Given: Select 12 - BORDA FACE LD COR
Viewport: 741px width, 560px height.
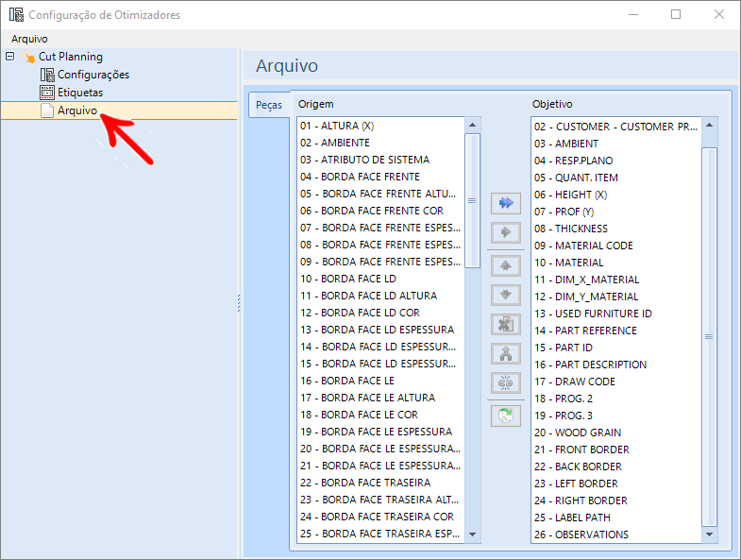Looking at the screenshot, I should point(360,313).
